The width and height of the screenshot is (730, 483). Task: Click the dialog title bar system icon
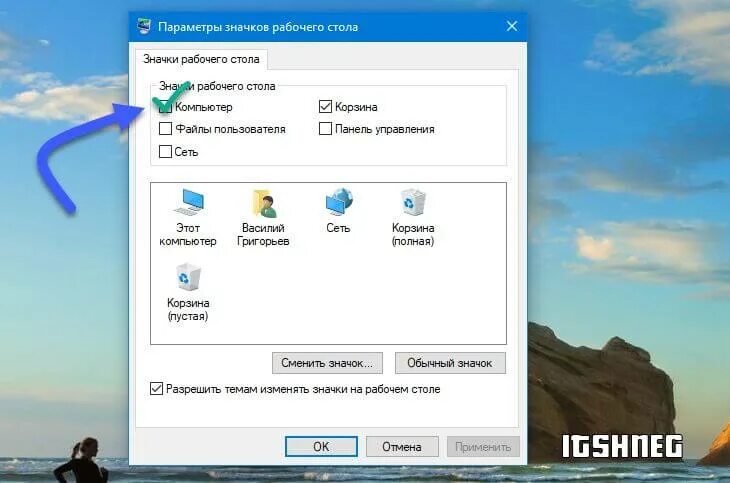pos(144,27)
